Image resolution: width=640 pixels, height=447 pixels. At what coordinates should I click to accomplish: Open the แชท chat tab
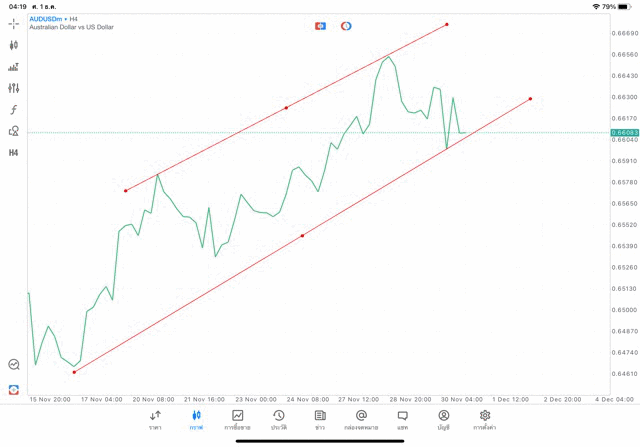(x=402, y=419)
